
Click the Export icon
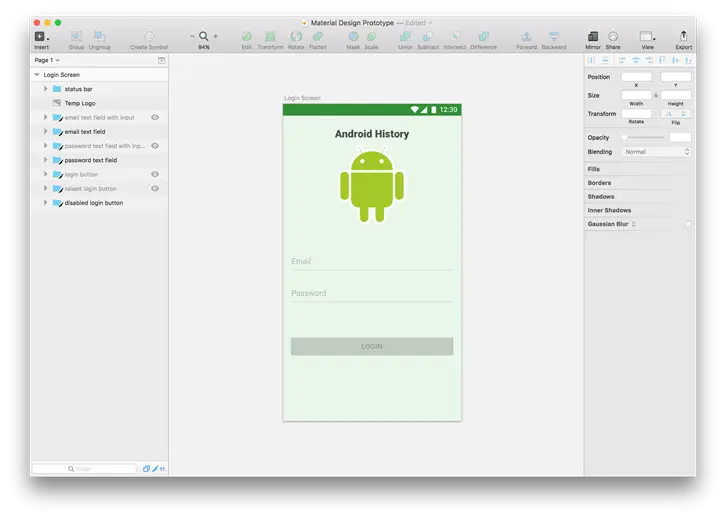pyautogui.click(x=683, y=36)
